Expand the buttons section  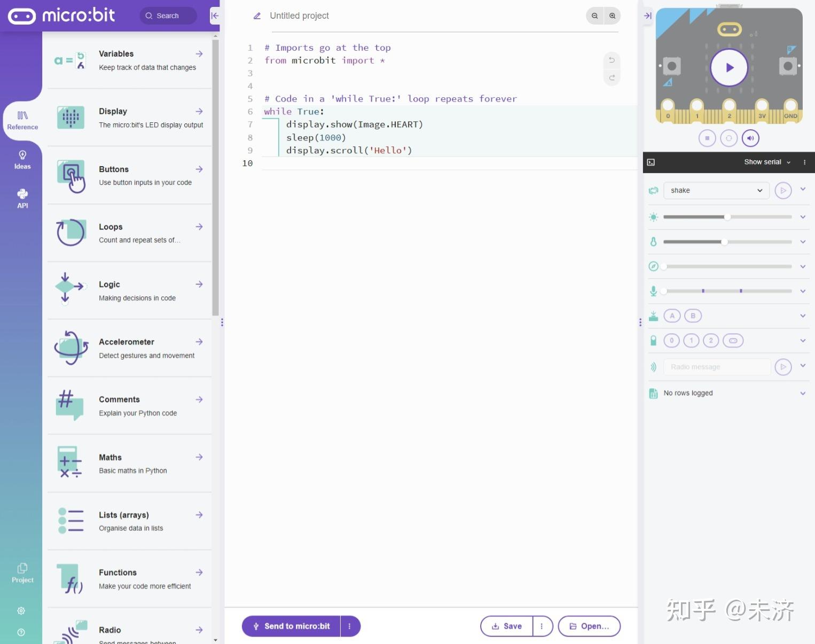coord(803,316)
